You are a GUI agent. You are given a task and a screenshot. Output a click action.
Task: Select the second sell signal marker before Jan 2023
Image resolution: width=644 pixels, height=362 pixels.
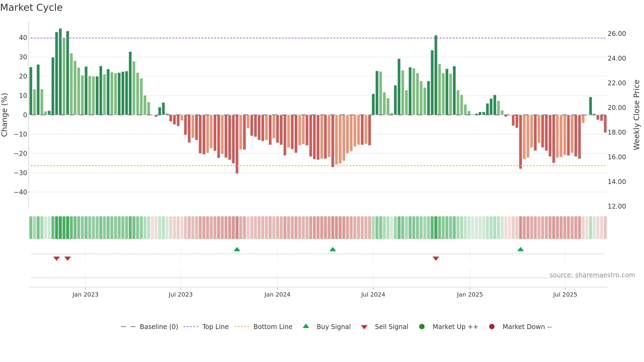(68, 258)
